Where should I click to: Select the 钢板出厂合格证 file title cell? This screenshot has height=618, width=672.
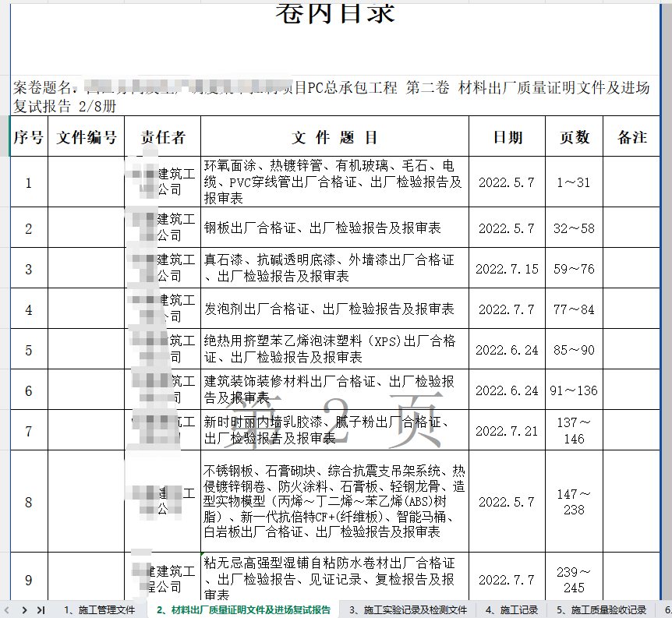pyautogui.click(x=335, y=228)
